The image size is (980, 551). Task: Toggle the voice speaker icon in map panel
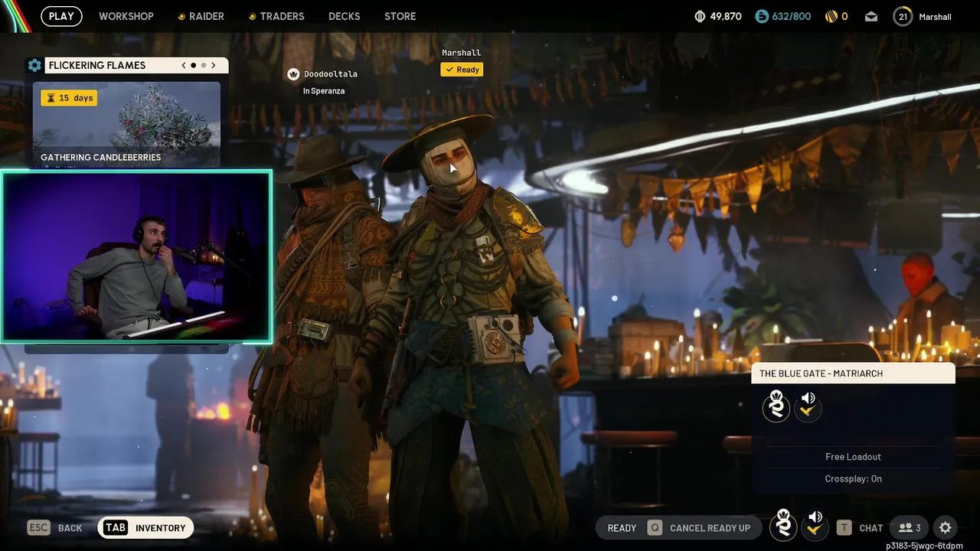tap(808, 406)
